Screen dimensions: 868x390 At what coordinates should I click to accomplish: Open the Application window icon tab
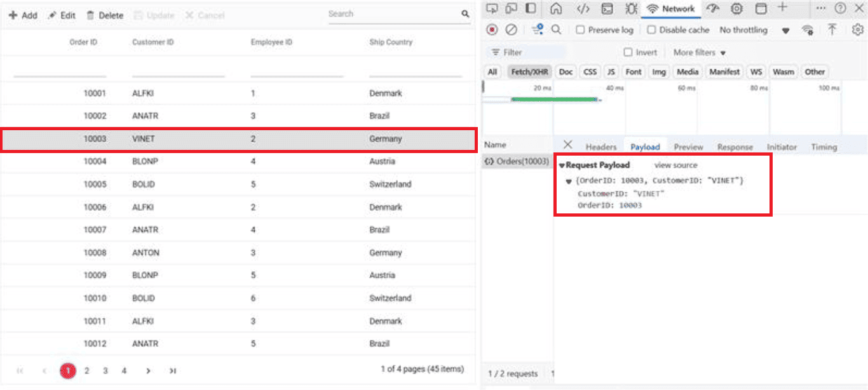pyautogui.click(x=761, y=8)
